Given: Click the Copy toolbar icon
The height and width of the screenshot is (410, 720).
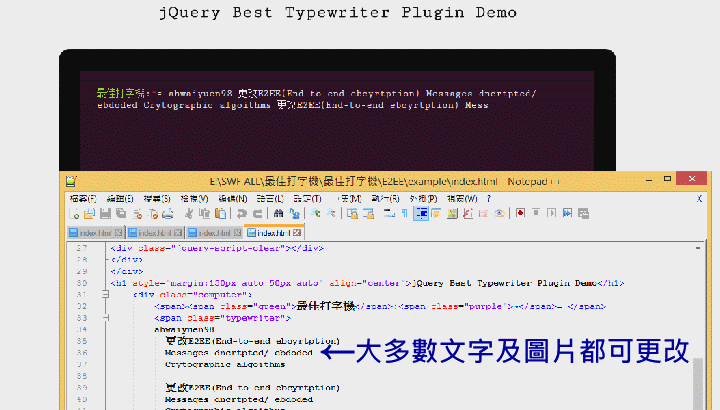Looking at the screenshot, I should [x=205, y=213].
